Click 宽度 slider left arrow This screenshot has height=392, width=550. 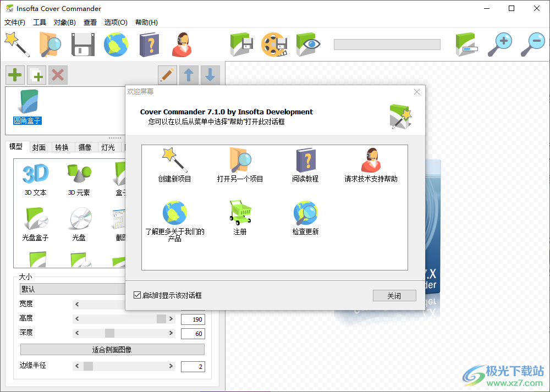(x=77, y=305)
